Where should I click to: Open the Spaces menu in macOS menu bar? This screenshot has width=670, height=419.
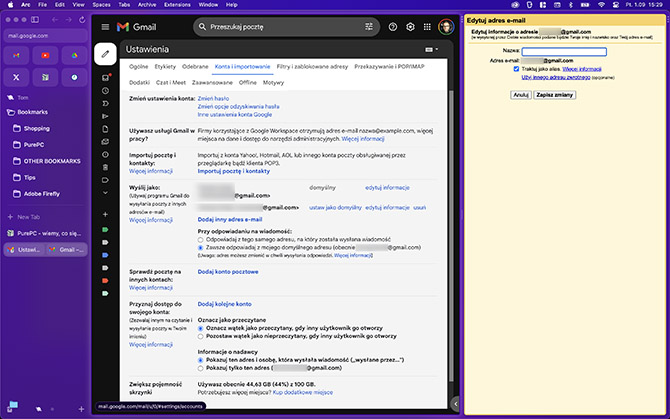(101, 5)
